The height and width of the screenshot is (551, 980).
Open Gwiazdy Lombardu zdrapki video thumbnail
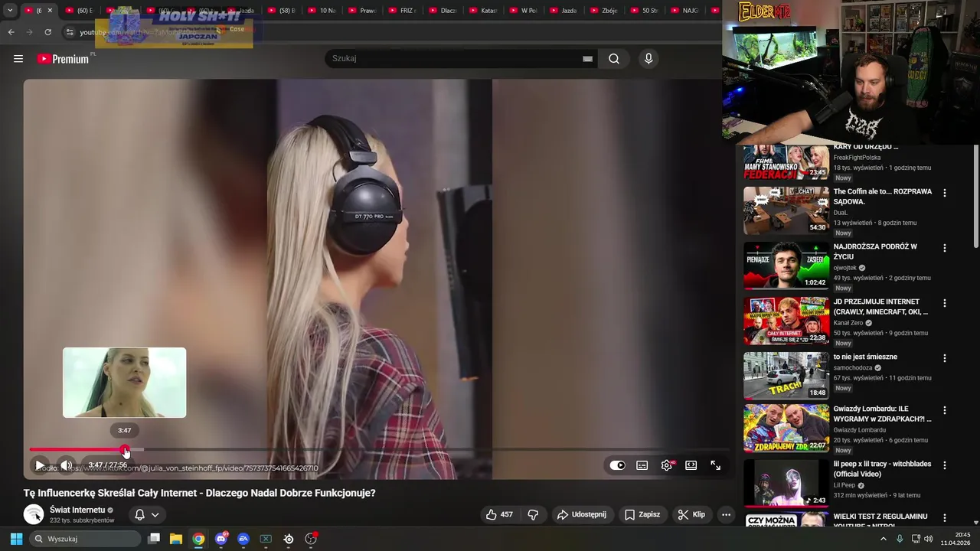point(786,429)
